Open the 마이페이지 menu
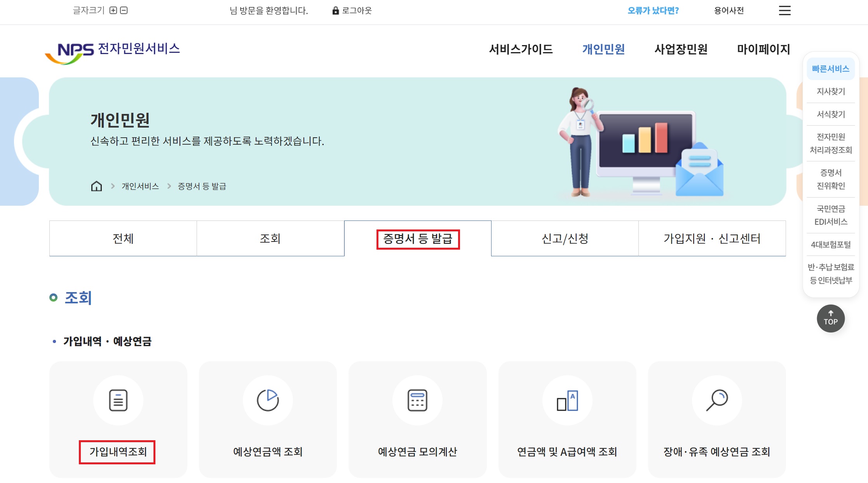 click(x=763, y=49)
